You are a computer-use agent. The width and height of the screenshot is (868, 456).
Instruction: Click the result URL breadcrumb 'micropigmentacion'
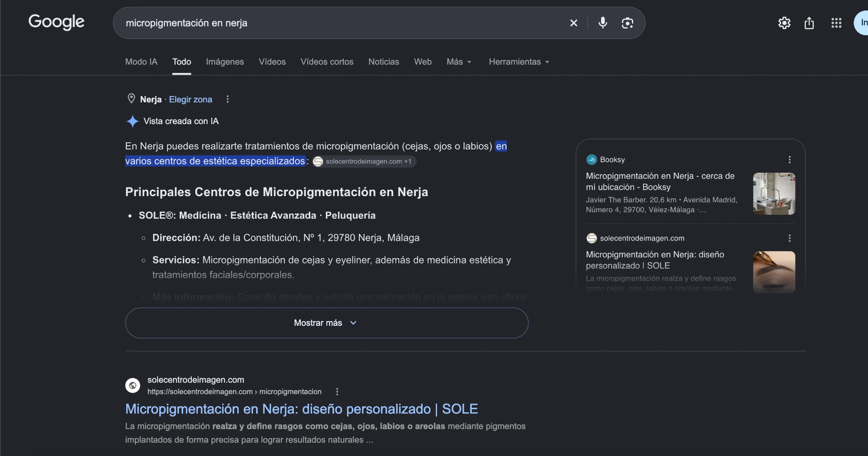point(290,392)
